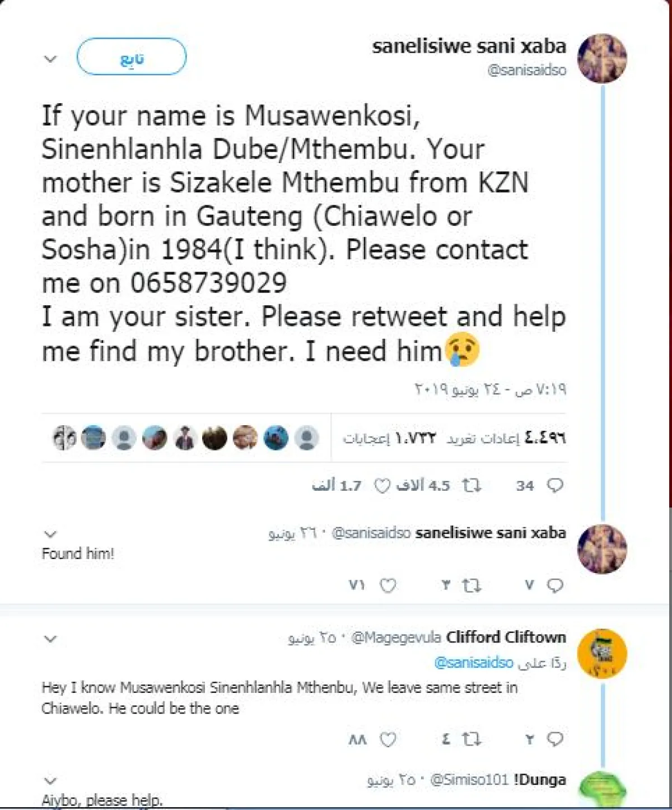Open Clifford Cliftown's profile name link
The image size is (672, 810).
click(506, 637)
